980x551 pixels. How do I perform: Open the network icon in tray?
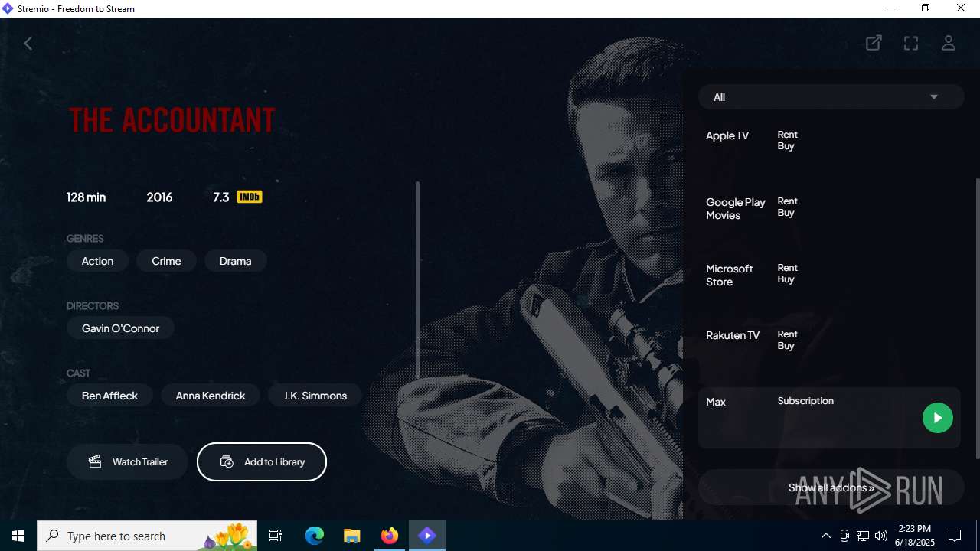coord(863,536)
